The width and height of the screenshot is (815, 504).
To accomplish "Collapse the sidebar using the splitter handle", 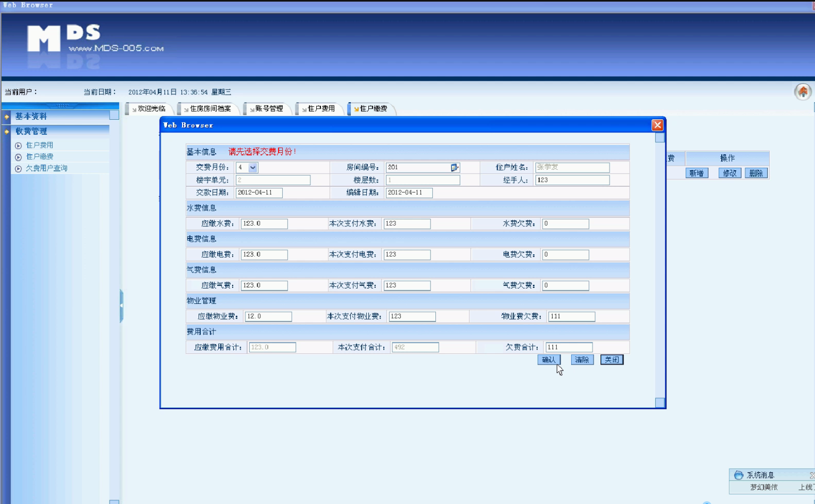I will pos(121,306).
